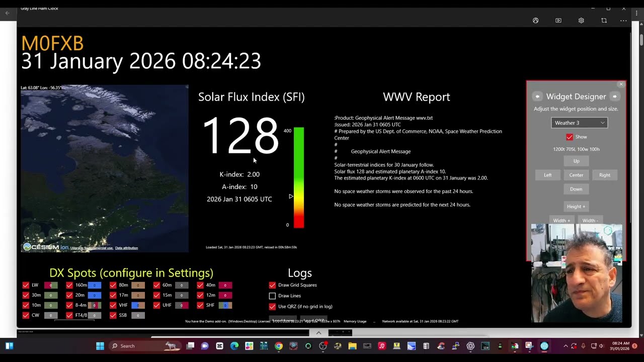Click the A-index: 10 value

(x=239, y=187)
